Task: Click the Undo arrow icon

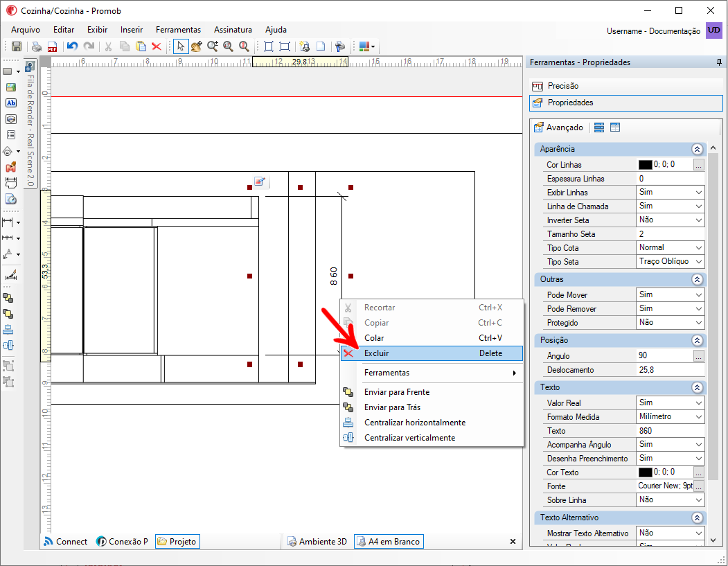Action: [72, 46]
